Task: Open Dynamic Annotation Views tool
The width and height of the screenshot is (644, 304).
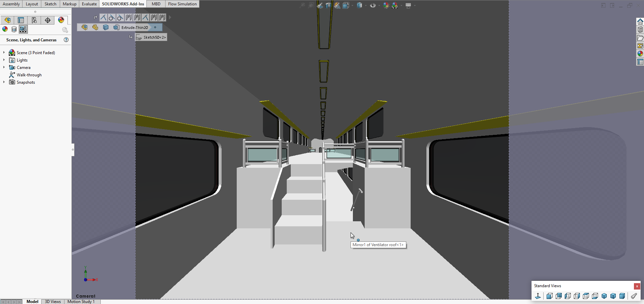Action: click(337, 5)
